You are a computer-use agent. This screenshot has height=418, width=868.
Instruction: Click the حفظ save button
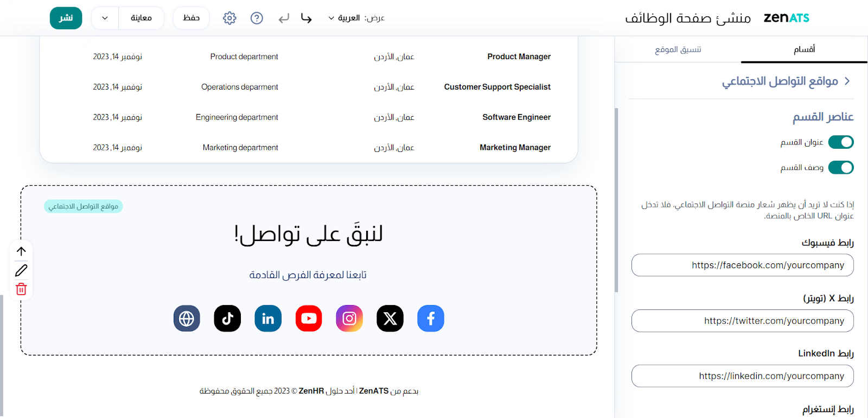(x=191, y=18)
